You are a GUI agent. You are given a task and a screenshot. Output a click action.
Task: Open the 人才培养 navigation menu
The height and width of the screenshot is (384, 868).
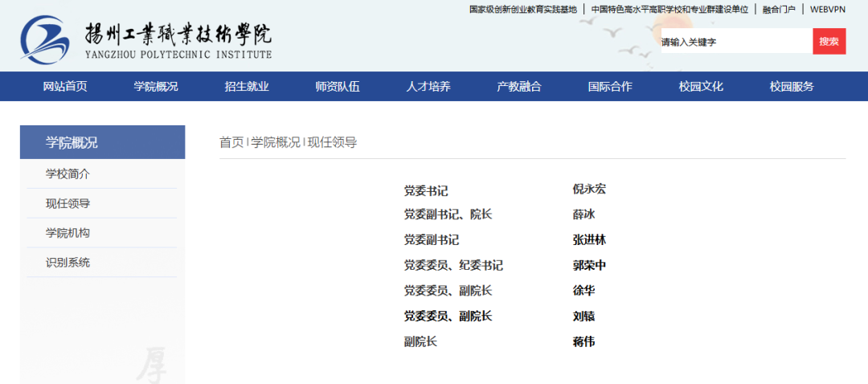[x=428, y=87]
